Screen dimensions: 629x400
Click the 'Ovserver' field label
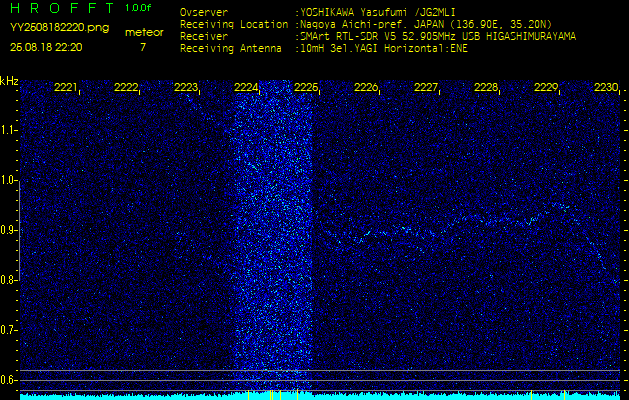coord(204,12)
